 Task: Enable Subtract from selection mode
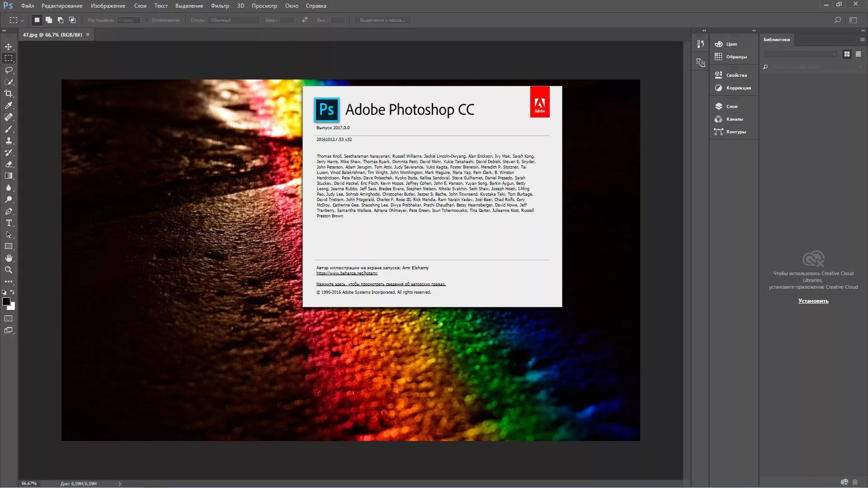61,20
